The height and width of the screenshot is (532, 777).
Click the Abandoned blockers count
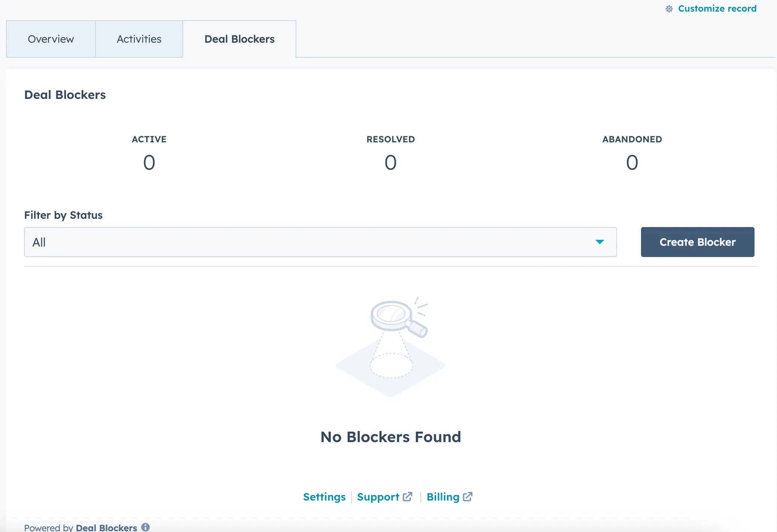click(x=632, y=163)
